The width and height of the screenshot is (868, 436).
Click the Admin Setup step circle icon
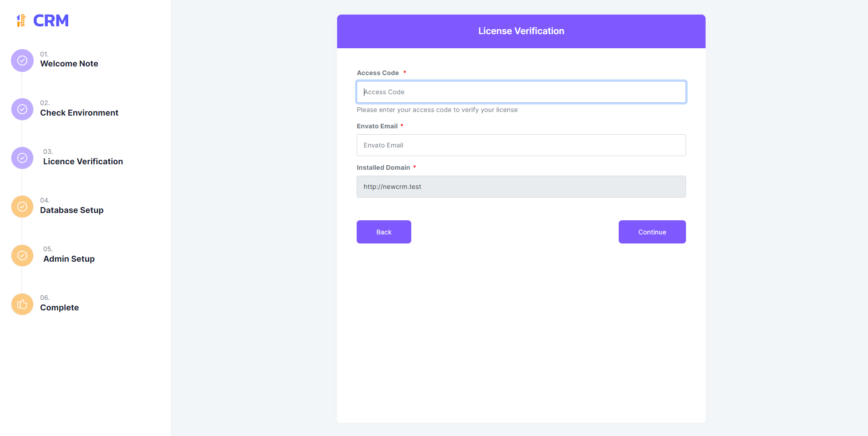(x=22, y=255)
